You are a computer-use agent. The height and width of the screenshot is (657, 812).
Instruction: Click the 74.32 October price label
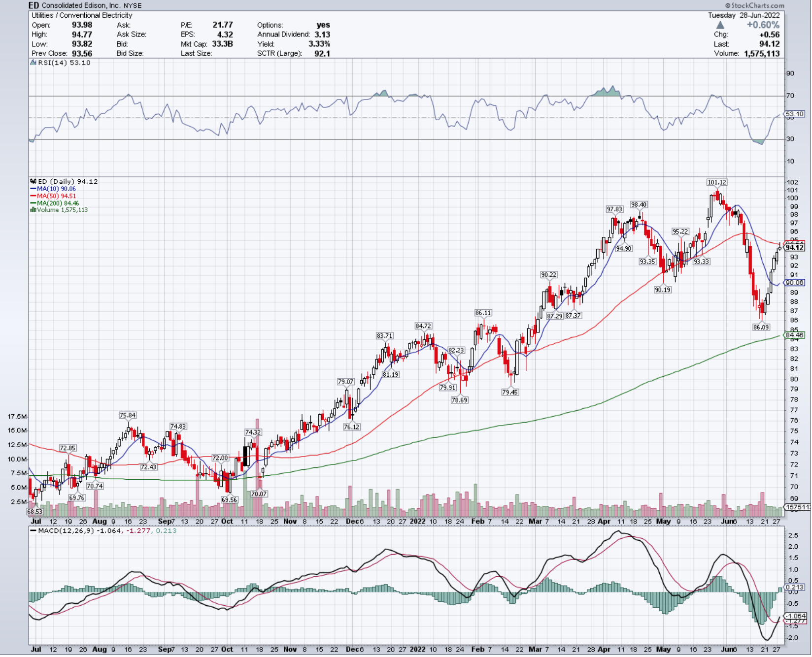[253, 433]
